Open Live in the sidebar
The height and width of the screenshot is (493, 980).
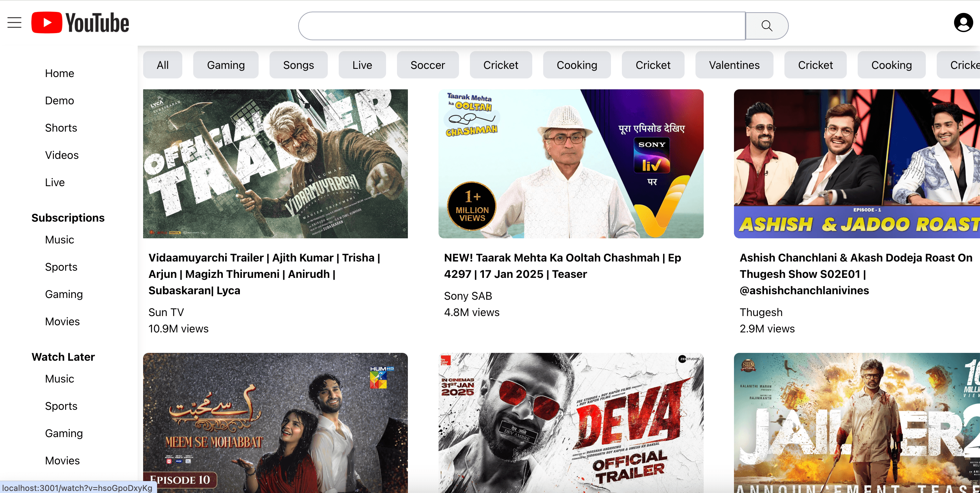pyautogui.click(x=55, y=183)
